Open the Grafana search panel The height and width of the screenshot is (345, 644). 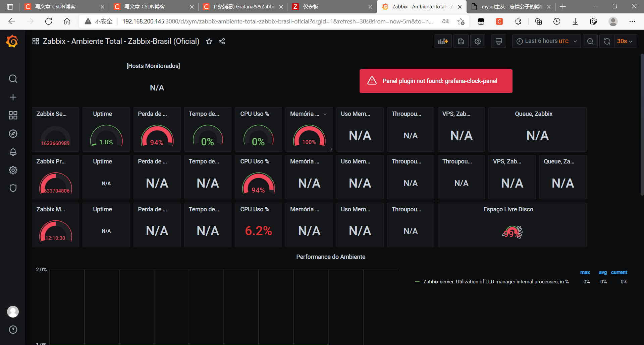coord(13,79)
